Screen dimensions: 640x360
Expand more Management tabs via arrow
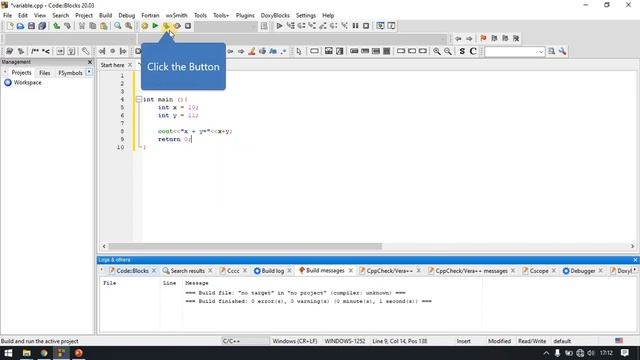click(x=89, y=72)
